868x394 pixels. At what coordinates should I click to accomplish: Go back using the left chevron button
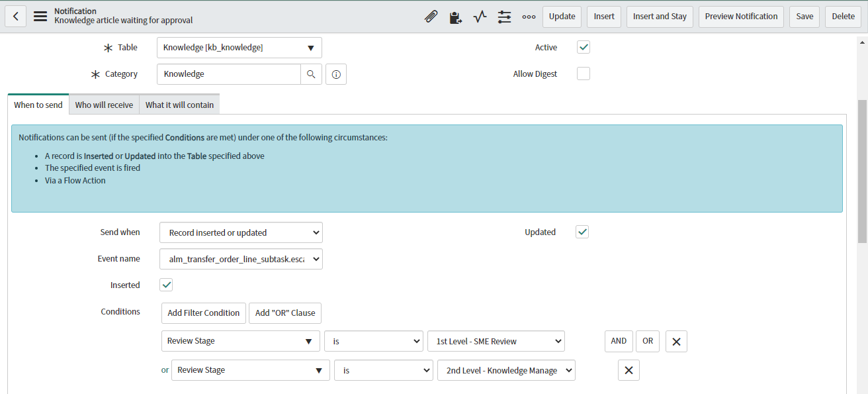tap(15, 17)
